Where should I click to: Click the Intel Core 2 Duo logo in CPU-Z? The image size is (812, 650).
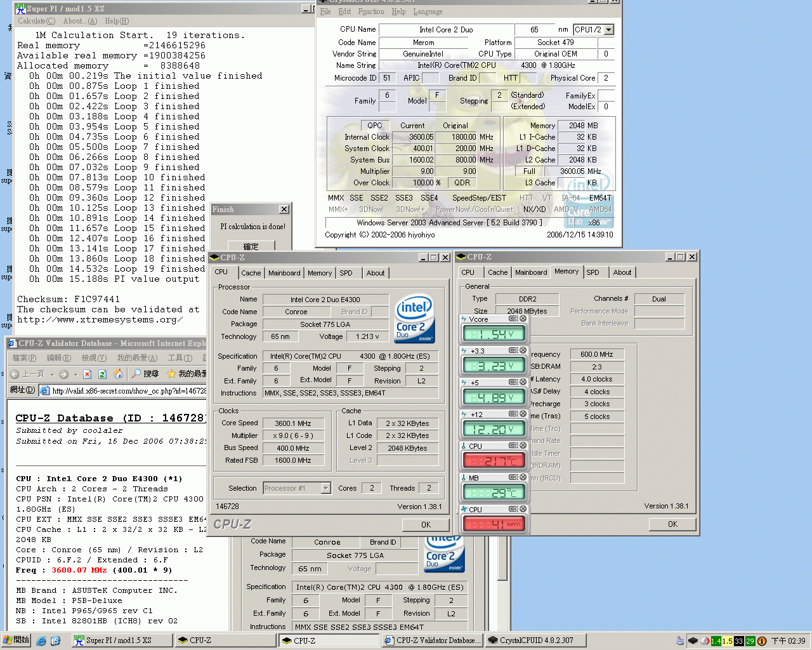click(x=414, y=318)
